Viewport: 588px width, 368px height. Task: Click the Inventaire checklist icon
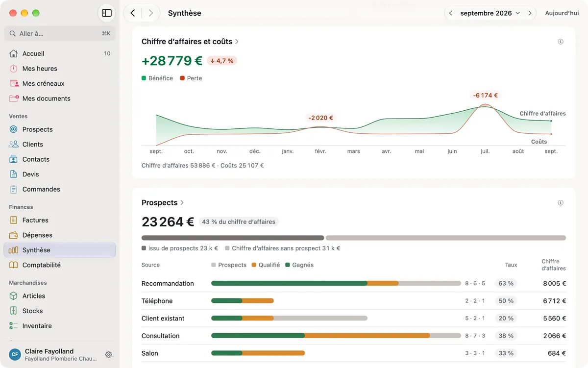coord(14,326)
